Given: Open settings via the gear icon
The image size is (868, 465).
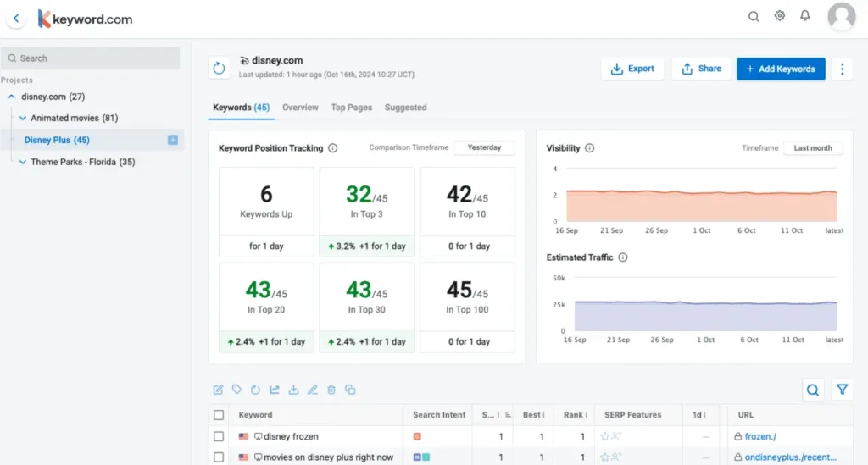Looking at the screenshot, I should (x=780, y=16).
